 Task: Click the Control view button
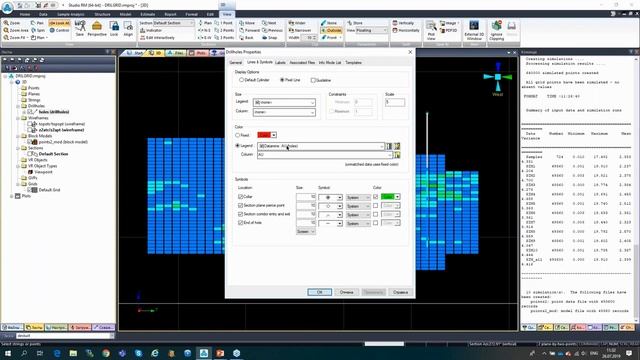[x=59, y=30]
